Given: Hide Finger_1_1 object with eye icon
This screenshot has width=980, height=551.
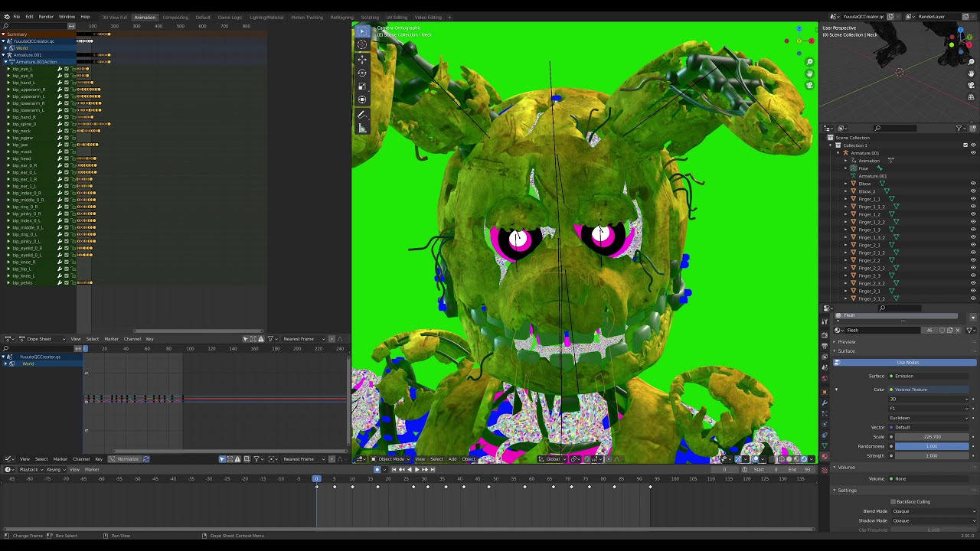Looking at the screenshot, I should tap(973, 199).
